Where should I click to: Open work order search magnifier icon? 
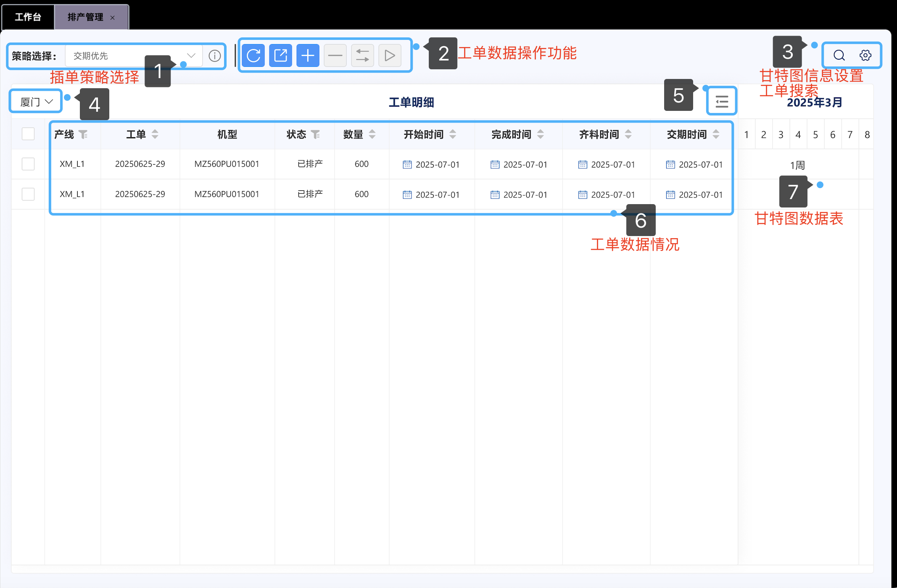point(839,55)
